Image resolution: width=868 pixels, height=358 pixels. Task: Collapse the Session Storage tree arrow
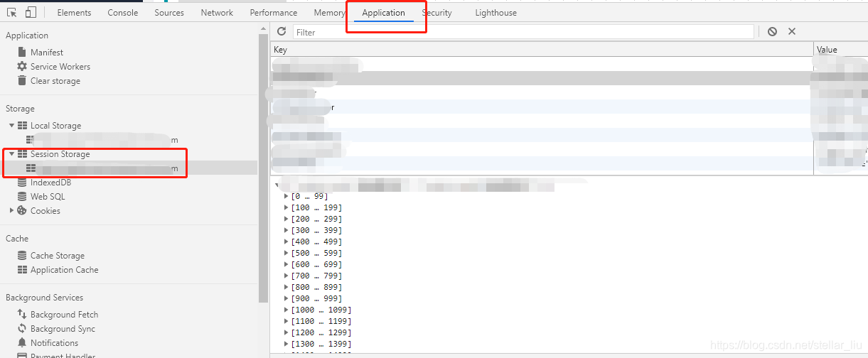(x=11, y=154)
